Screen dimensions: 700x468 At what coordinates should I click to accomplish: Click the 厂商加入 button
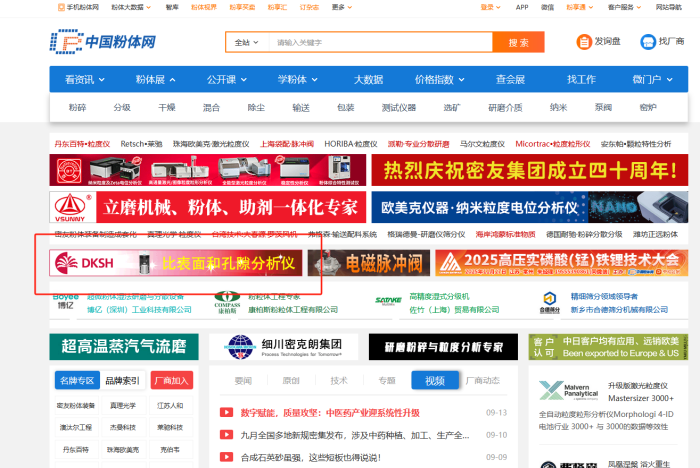point(172,380)
